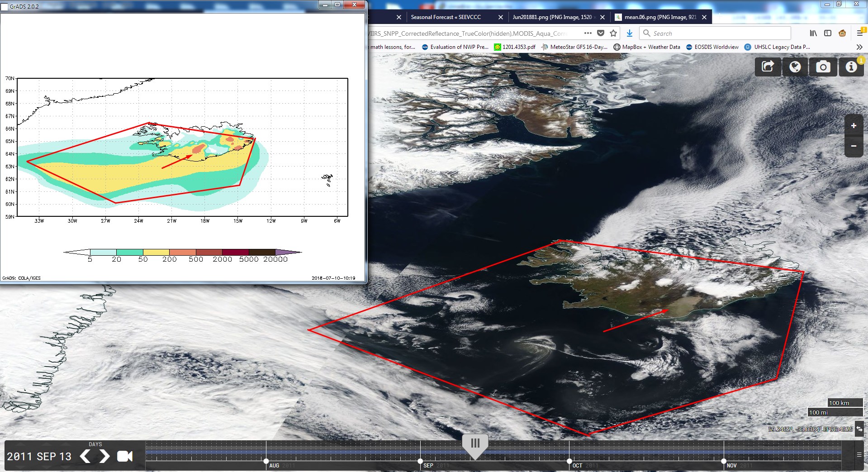Open UHSLC Legacy Data bookmark
The height and width of the screenshot is (472, 868).
point(777,47)
